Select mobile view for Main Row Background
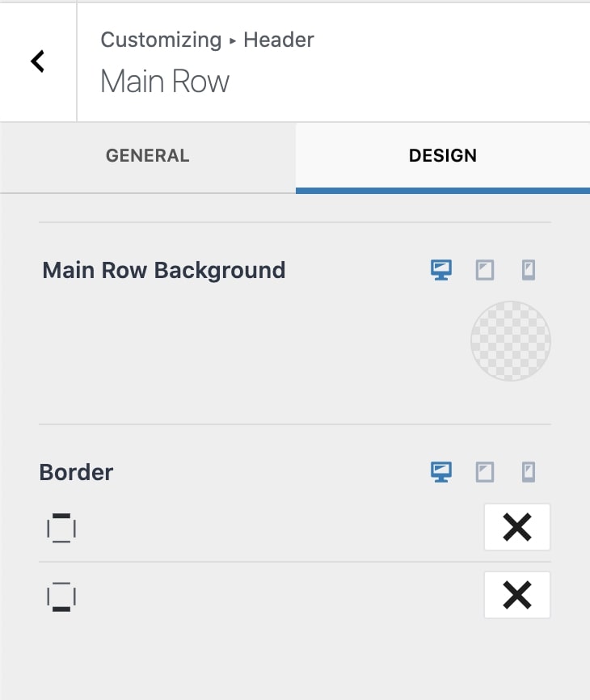Screen dimensions: 590x700 [x=529, y=270]
